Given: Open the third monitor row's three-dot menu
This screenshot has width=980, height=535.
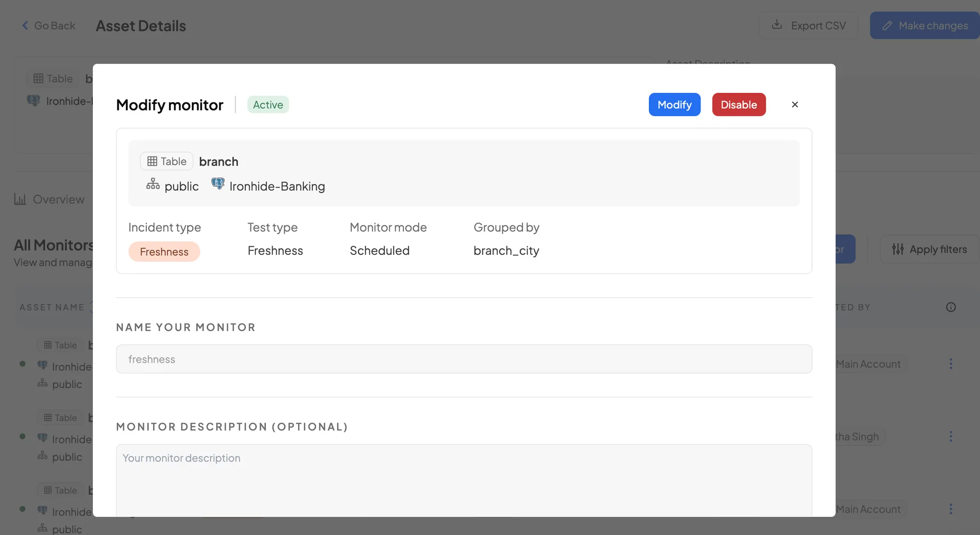Looking at the screenshot, I should pos(951,509).
